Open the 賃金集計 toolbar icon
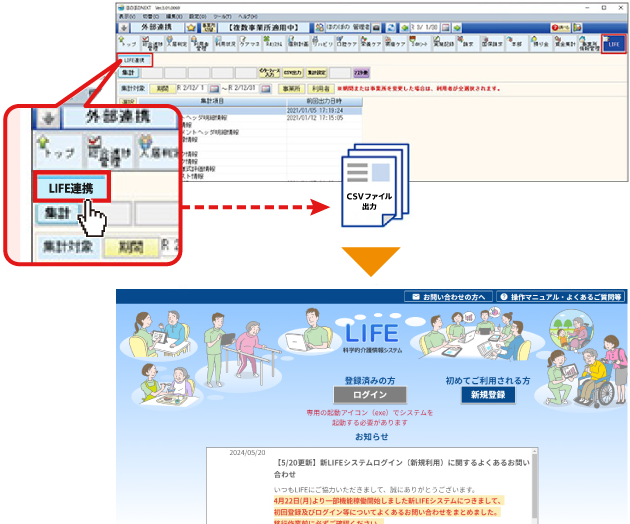This screenshot has width=630, height=524. [565, 43]
